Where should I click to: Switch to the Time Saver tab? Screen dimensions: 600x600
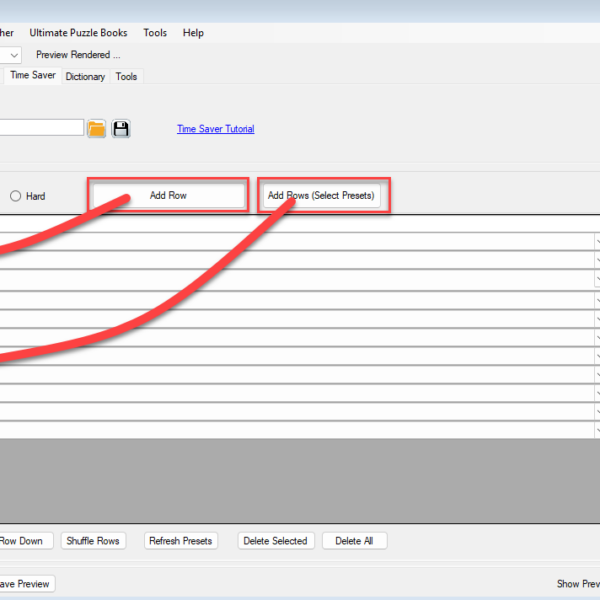(x=32, y=75)
